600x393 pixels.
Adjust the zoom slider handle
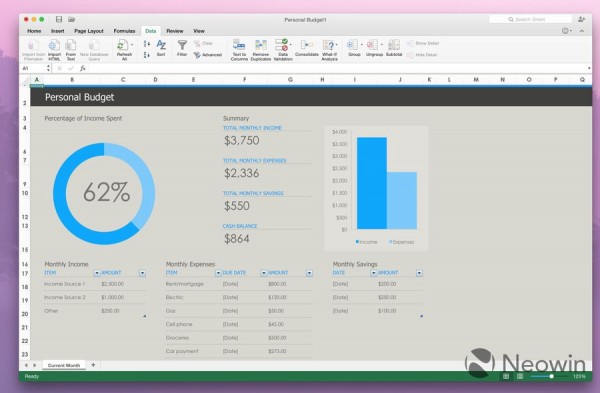[551, 377]
